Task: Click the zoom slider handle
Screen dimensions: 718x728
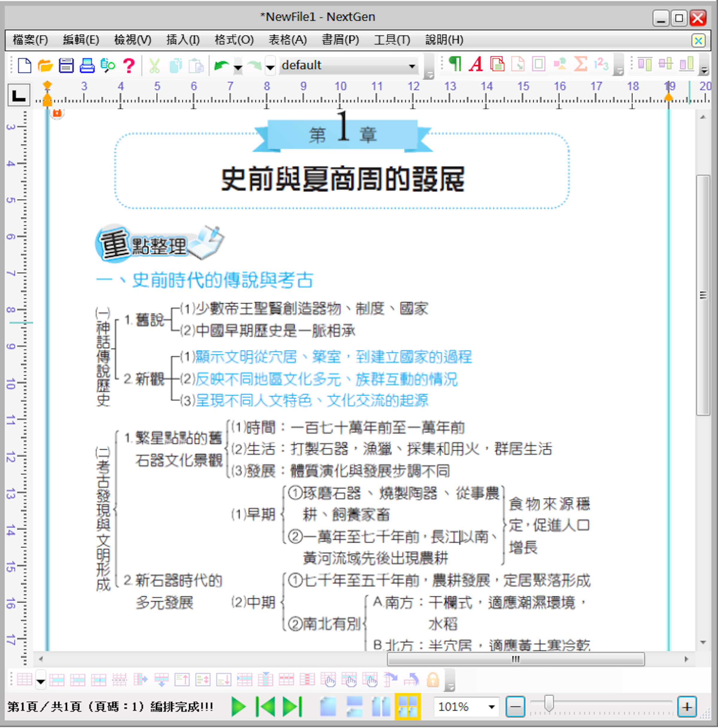Action: [x=549, y=703]
